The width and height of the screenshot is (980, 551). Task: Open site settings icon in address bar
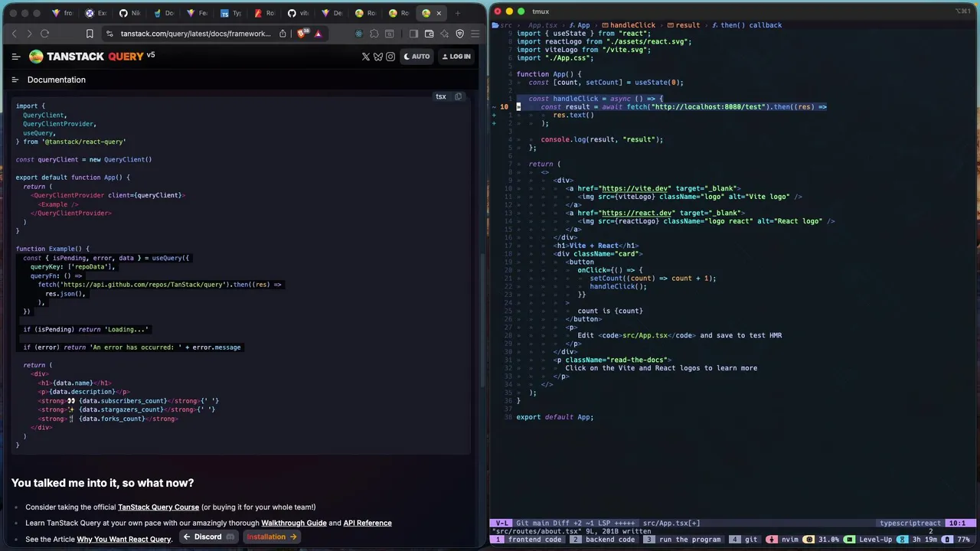pyautogui.click(x=109, y=34)
